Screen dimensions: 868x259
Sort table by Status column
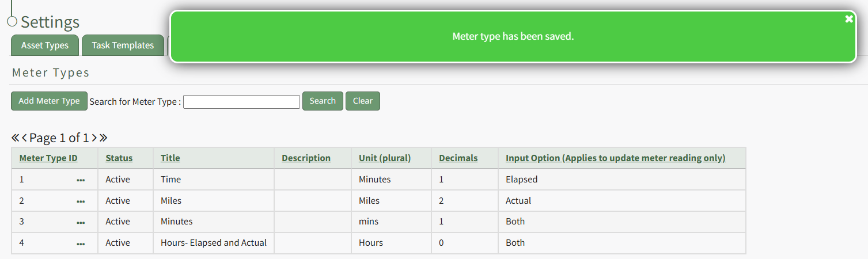coord(119,158)
